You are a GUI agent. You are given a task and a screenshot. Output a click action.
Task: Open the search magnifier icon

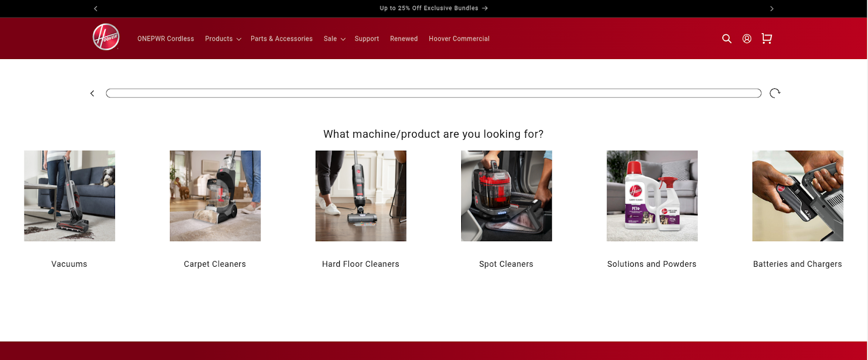(x=726, y=38)
